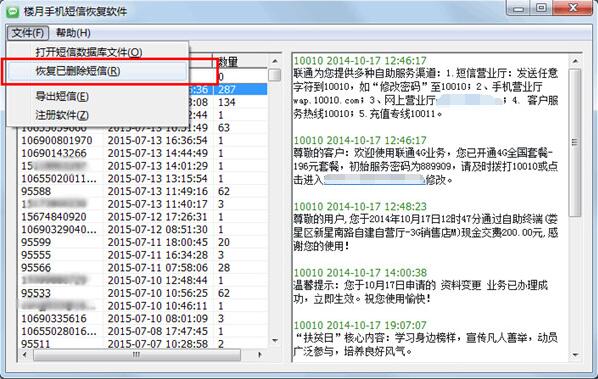Click horizontal scrollbar right arrow

pyautogui.click(x=260, y=355)
